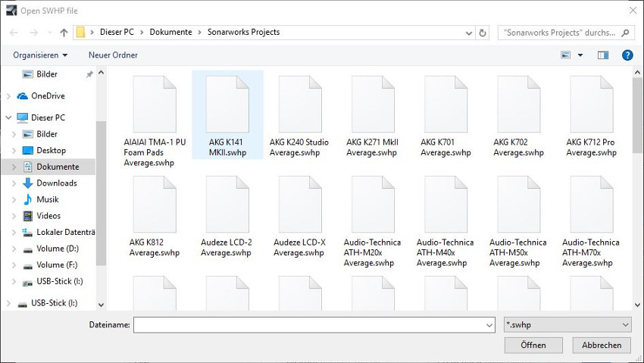Navigate up one folder level
644x363 pixels.
pos(64,33)
